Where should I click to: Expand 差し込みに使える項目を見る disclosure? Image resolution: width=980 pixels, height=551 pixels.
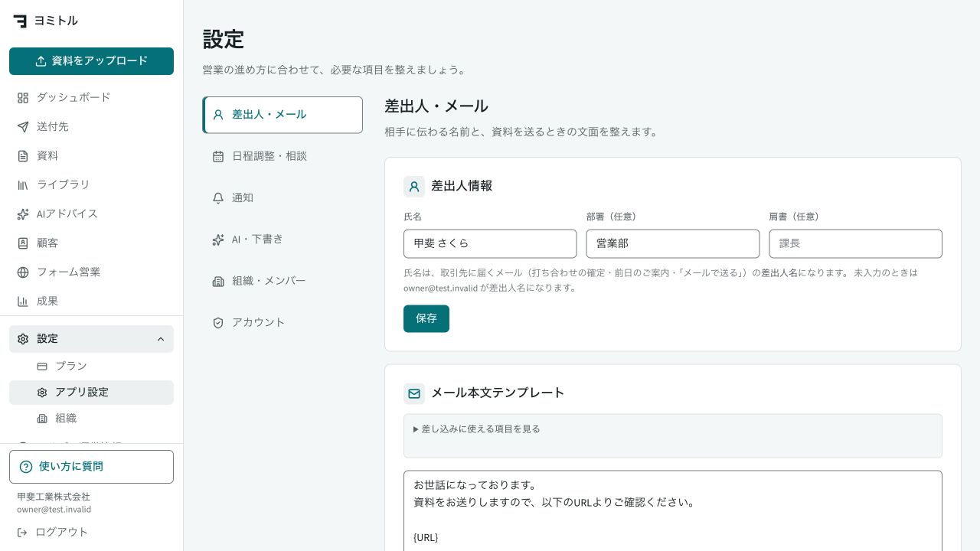click(x=477, y=429)
